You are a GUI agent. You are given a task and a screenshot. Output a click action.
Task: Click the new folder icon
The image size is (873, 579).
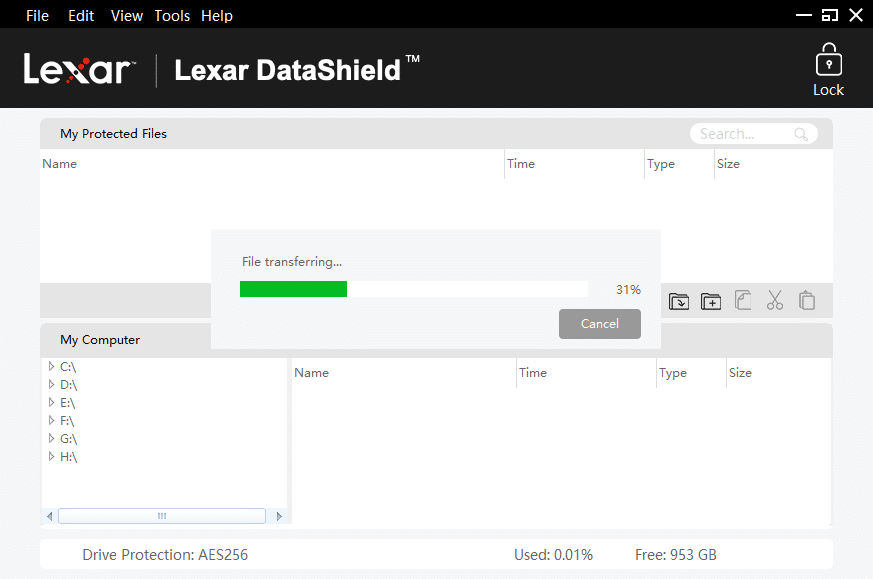pyautogui.click(x=711, y=301)
